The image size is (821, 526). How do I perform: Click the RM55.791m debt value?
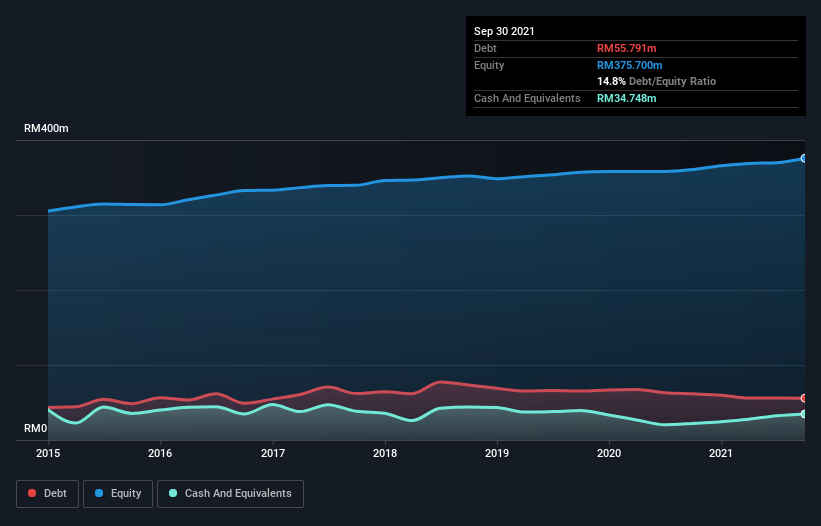tap(627, 48)
